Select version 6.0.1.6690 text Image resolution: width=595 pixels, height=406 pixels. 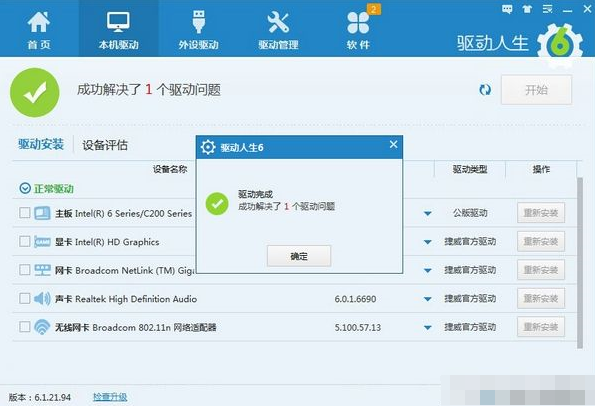355,299
